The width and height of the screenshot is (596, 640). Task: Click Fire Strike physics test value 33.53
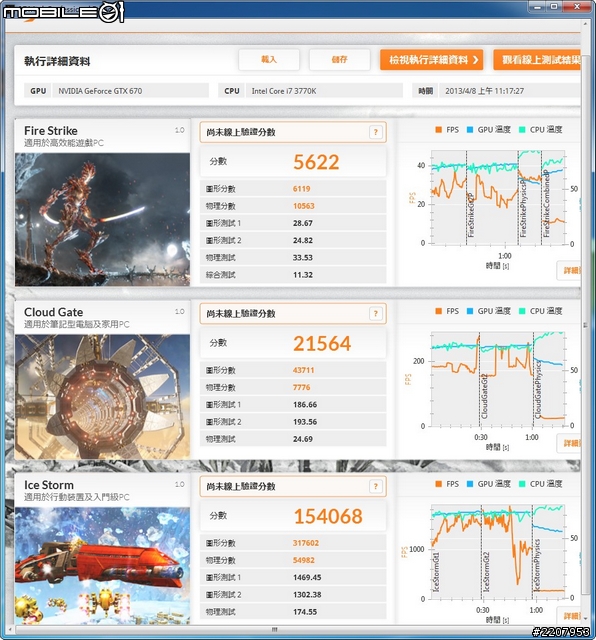303,258
